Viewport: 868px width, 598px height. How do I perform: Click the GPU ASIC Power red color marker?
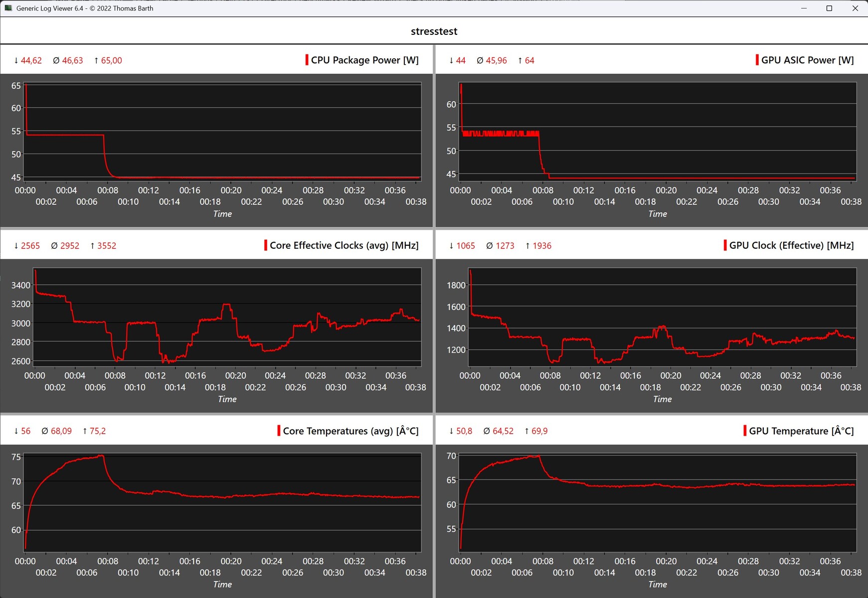click(757, 60)
